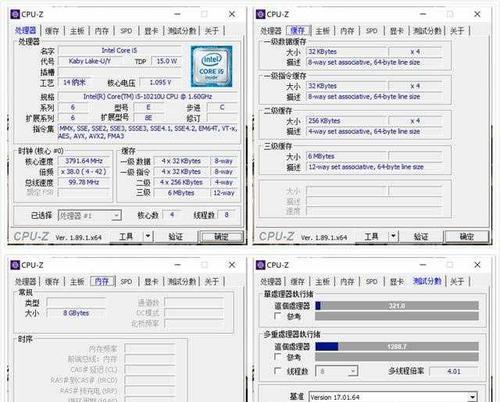Open 内存 tab in the 测试分数 window
The image size is (500, 402).
click(x=347, y=281)
